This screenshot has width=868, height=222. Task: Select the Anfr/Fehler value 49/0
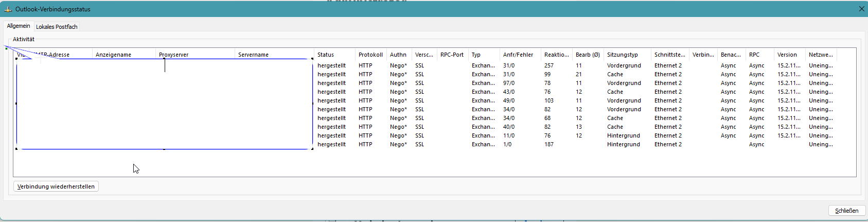pos(509,100)
